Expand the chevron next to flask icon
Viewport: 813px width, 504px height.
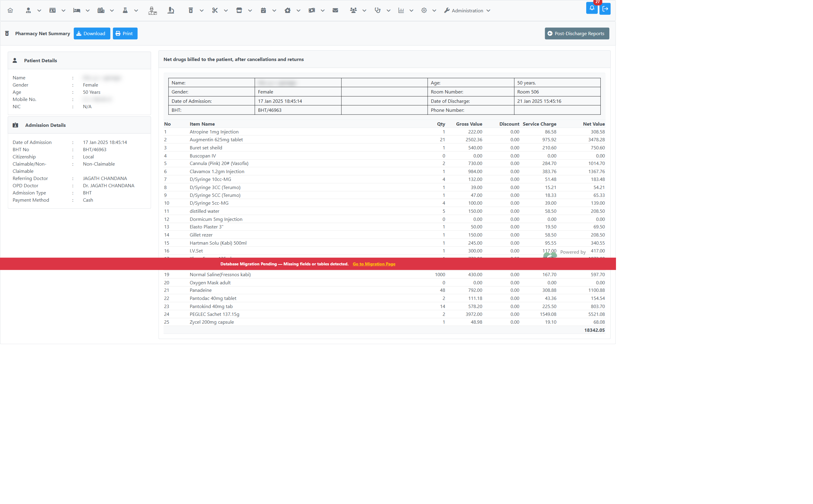pos(136,10)
